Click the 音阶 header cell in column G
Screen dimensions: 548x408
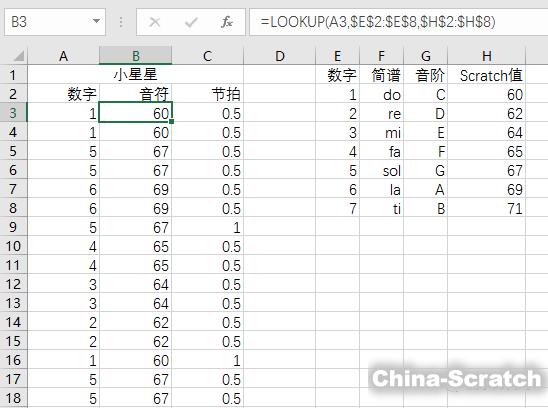426,75
